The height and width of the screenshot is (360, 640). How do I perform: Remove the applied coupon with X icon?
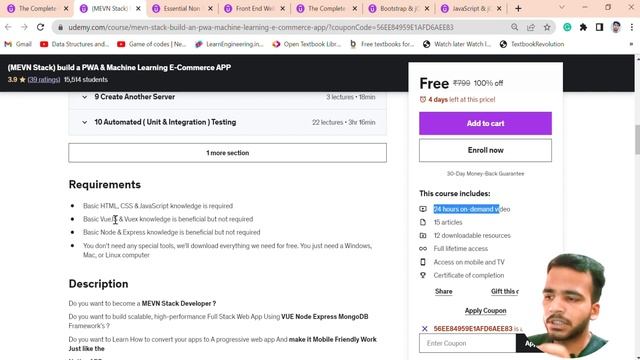[424, 329]
